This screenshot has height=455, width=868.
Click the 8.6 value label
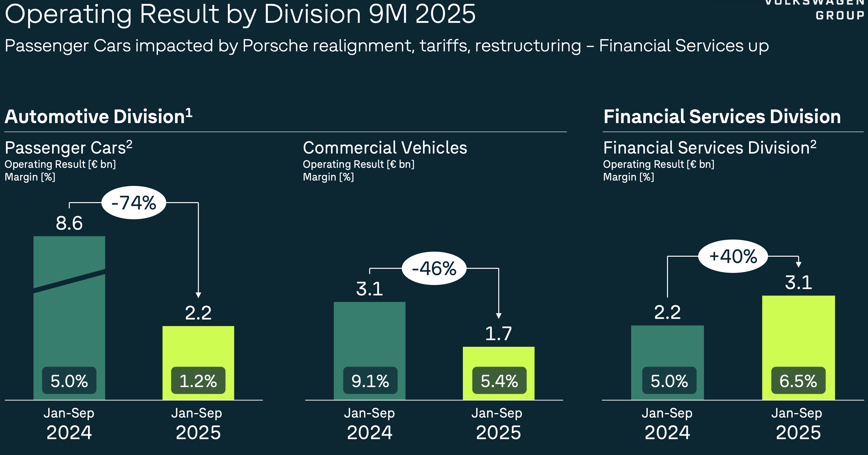(69, 223)
